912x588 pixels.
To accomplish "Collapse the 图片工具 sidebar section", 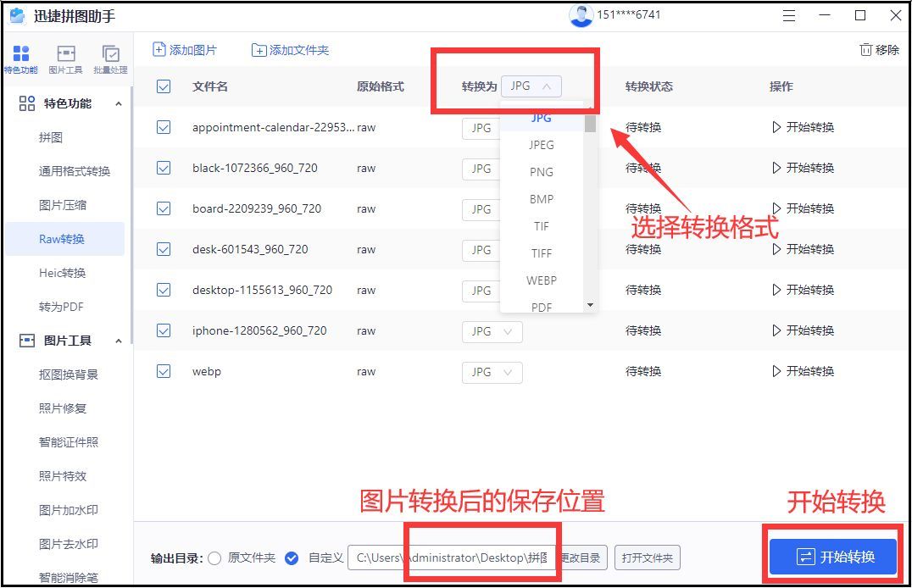I will 119,341.
